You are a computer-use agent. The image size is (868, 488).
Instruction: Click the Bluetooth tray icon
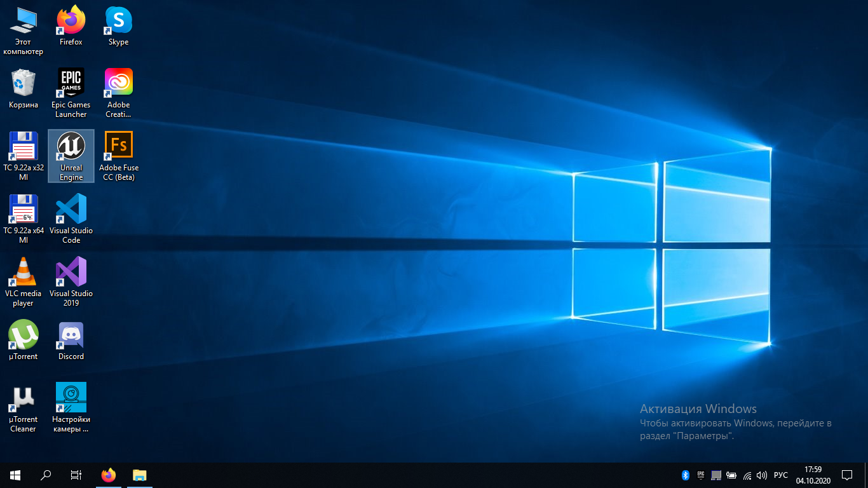686,475
